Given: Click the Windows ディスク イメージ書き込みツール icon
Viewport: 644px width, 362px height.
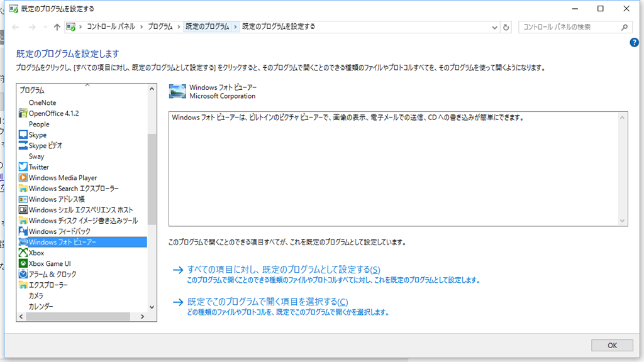Looking at the screenshot, I should click(23, 221).
